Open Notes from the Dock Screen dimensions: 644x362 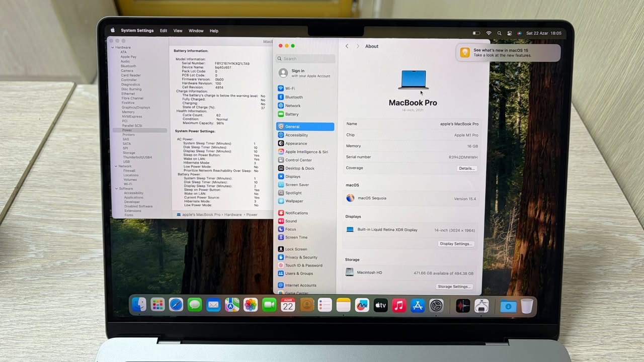[344, 304]
